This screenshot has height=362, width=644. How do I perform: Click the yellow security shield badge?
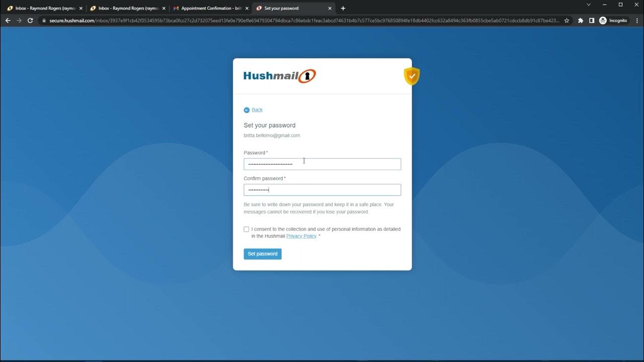coord(412,76)
